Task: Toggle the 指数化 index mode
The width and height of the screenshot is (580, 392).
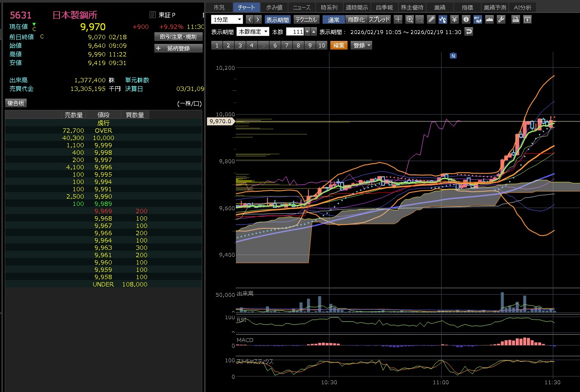Action: point(356,20)
